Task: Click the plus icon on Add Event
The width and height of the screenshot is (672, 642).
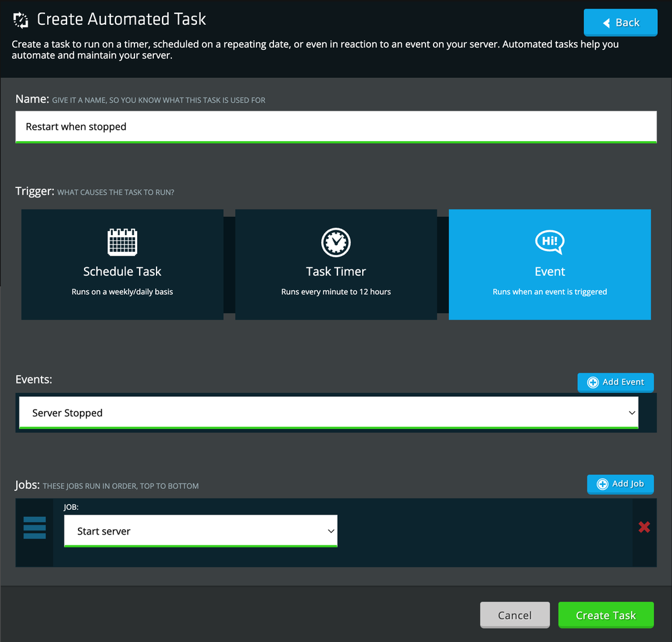Action: coord(593,382)
